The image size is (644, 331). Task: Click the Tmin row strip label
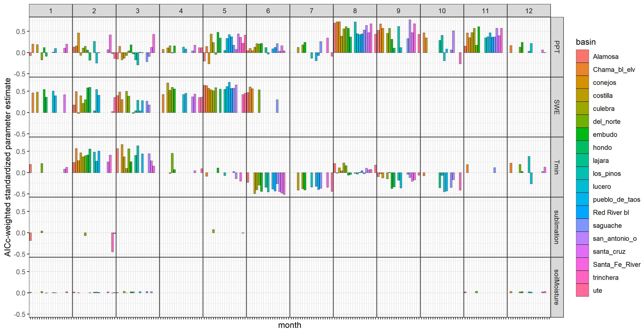[557, 167]
